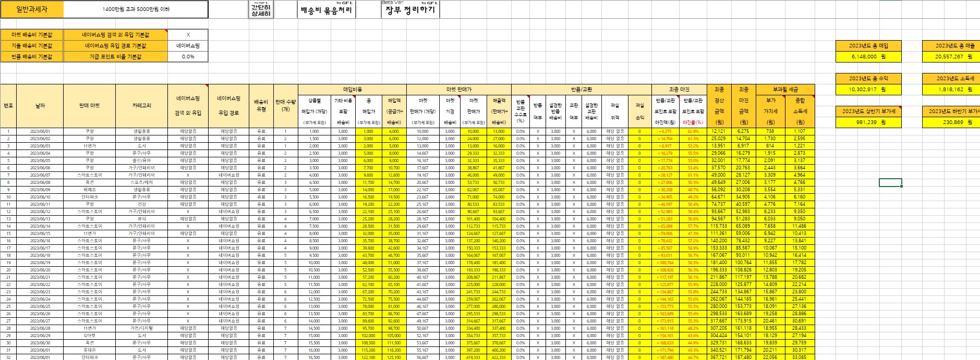Image resolution: width=980 pixels, height=360 pixels.
Task: Select the 2023/06/15 date cell
Action: coord(40,233)
